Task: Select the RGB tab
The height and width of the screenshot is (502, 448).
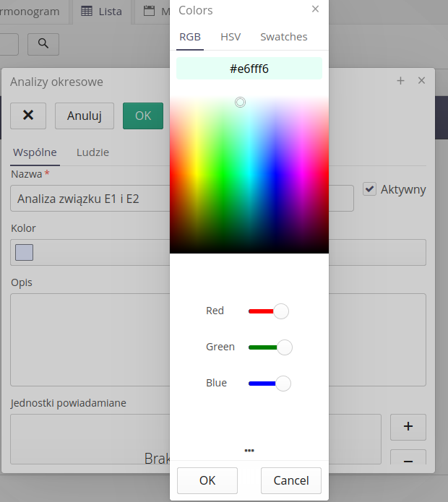Action: point(190,37)
